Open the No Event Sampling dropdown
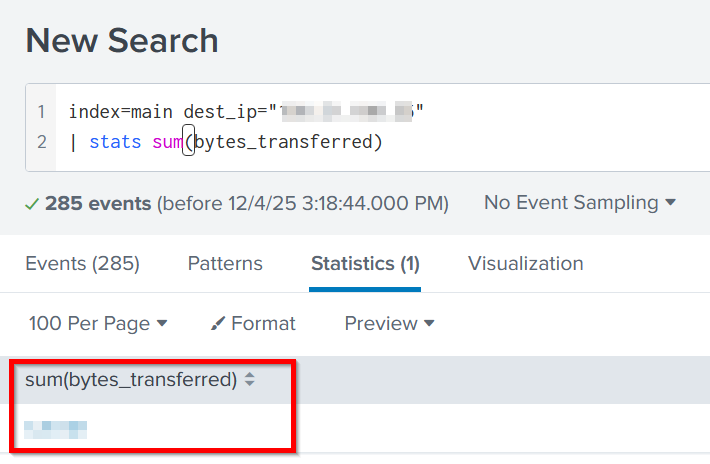The width and height of the screenshot is (710, 464). [x=580, y=203]
